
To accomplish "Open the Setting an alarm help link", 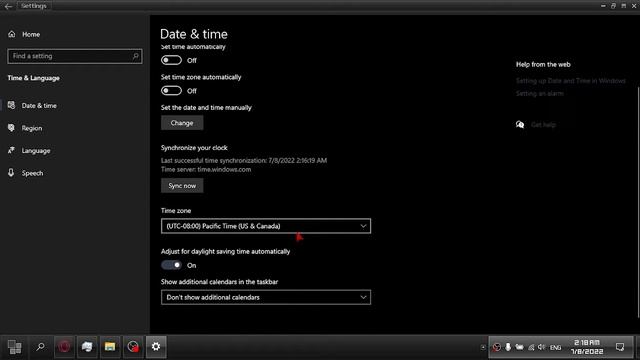I will click(539, 93).
